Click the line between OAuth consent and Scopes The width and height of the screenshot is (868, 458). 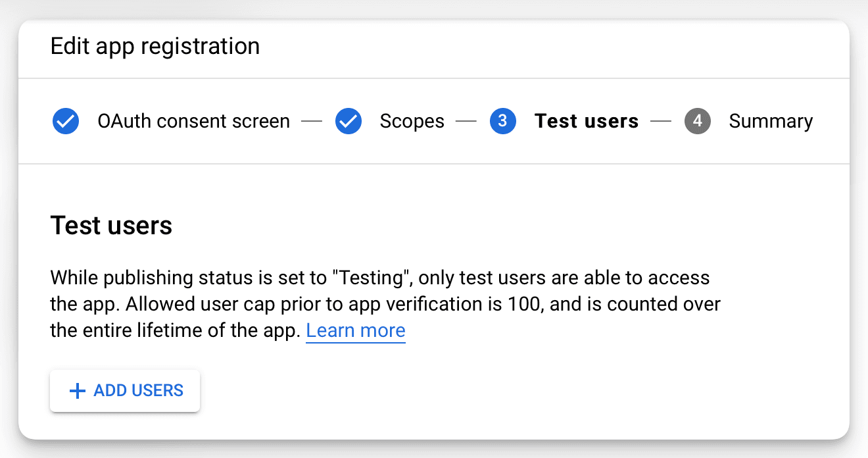(x=312, y=122)
